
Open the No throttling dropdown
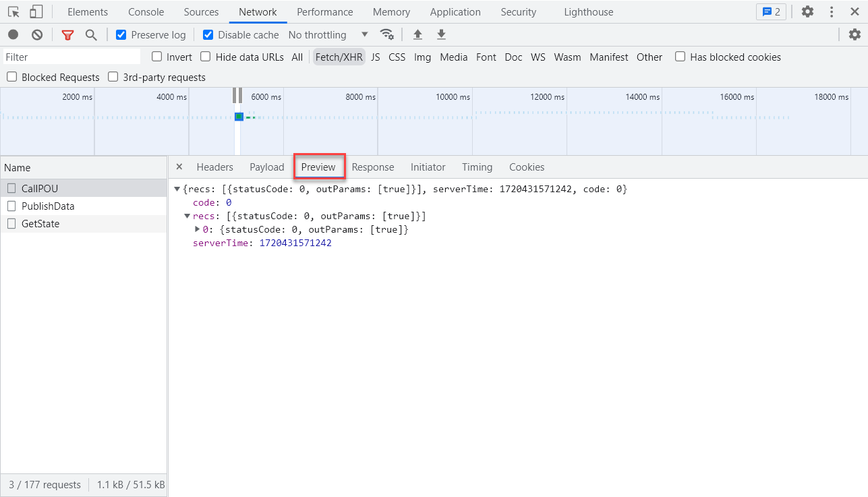(328, 34)
